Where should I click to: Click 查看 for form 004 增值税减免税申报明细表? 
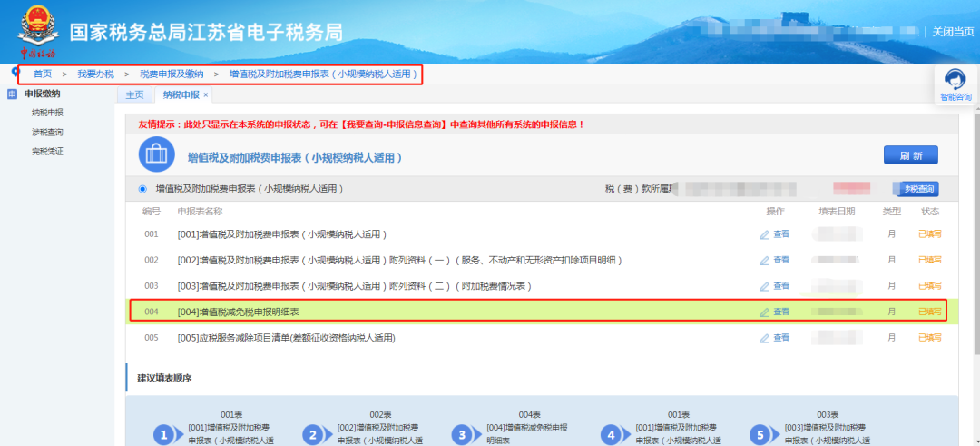781,312
